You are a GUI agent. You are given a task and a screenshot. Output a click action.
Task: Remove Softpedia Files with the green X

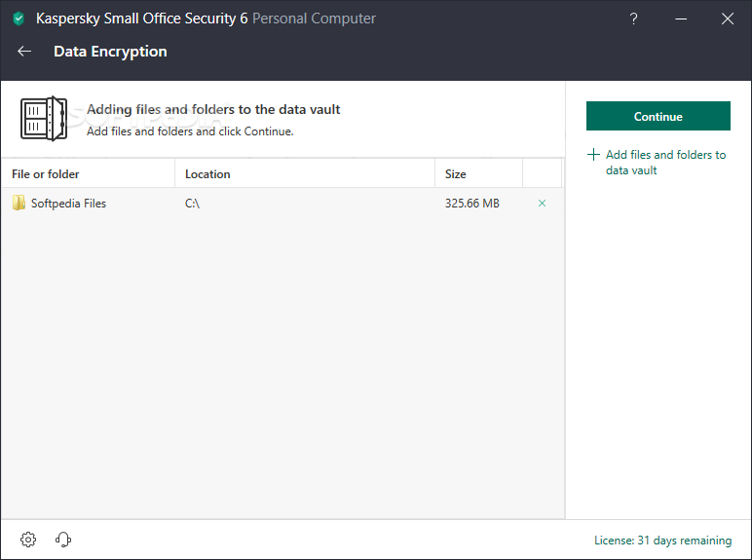[542, 204]
